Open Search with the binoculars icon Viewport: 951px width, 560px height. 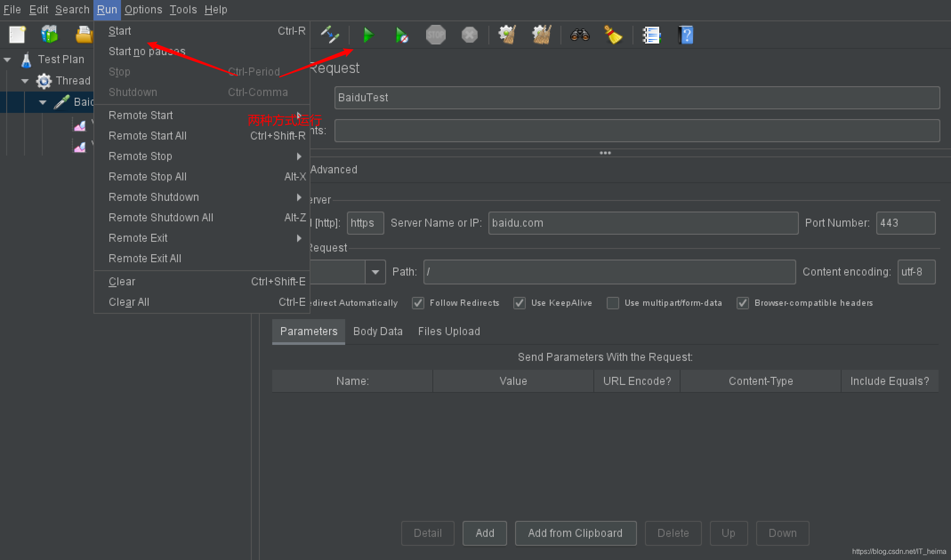580,35
